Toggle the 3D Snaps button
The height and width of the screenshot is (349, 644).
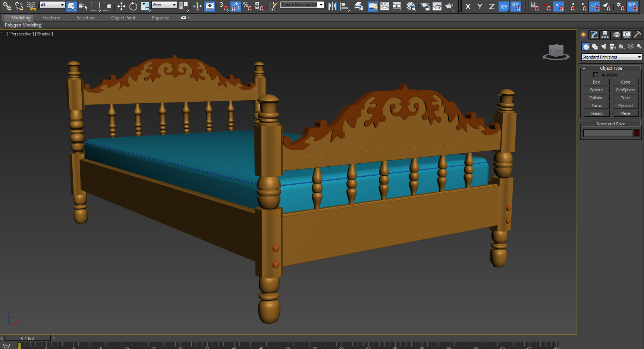click(x=224, y=6)
